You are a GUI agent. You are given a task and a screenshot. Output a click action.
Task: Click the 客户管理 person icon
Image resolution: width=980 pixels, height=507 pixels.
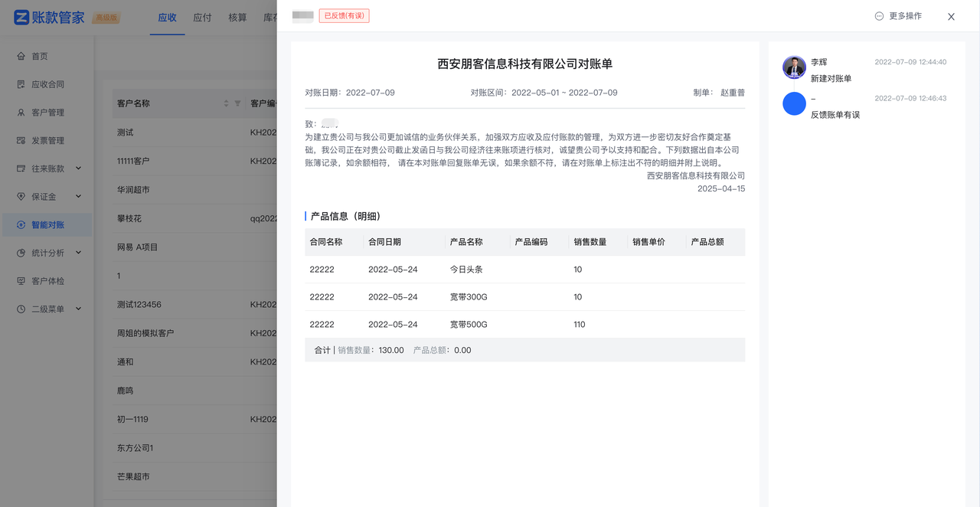(21, 113)
